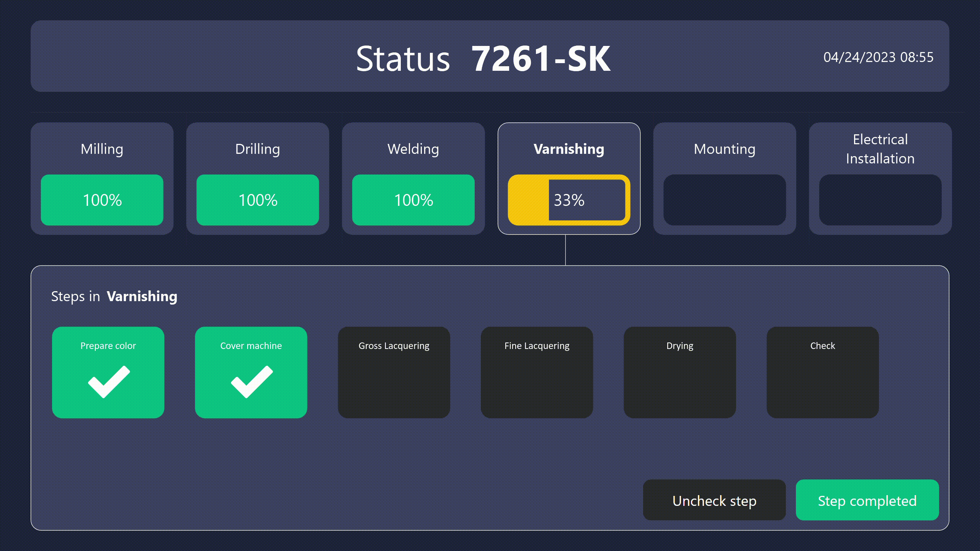Toggle the Cover machine step
This screenshot has height=551, width=980.
pos(251,372)
